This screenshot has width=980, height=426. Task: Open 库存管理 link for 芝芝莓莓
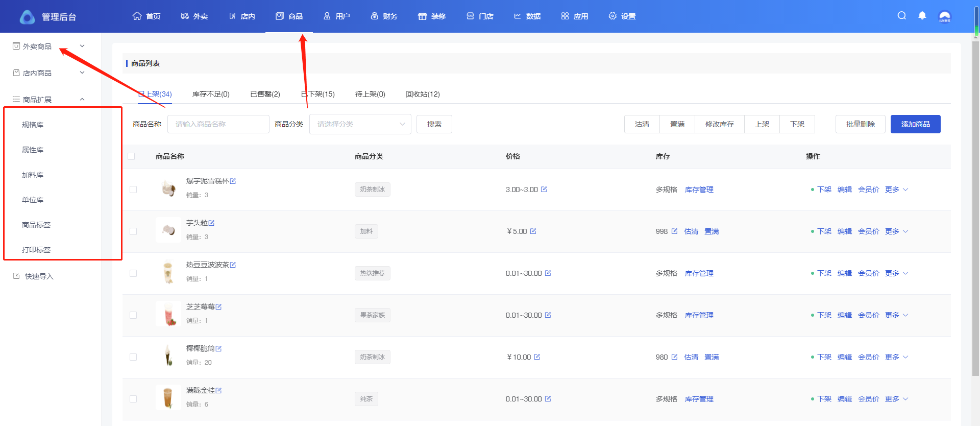point(699,315)
